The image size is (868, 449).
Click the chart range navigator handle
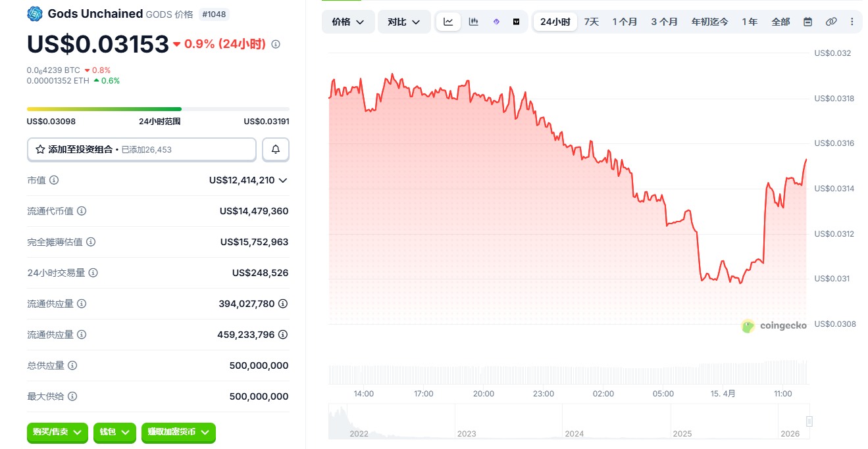809,421
